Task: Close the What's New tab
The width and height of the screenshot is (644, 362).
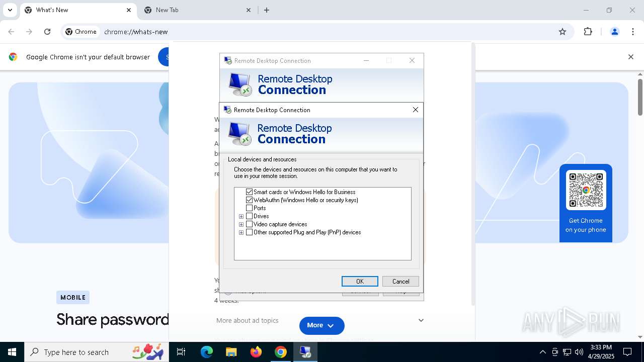Action: [x=129, y=10]
